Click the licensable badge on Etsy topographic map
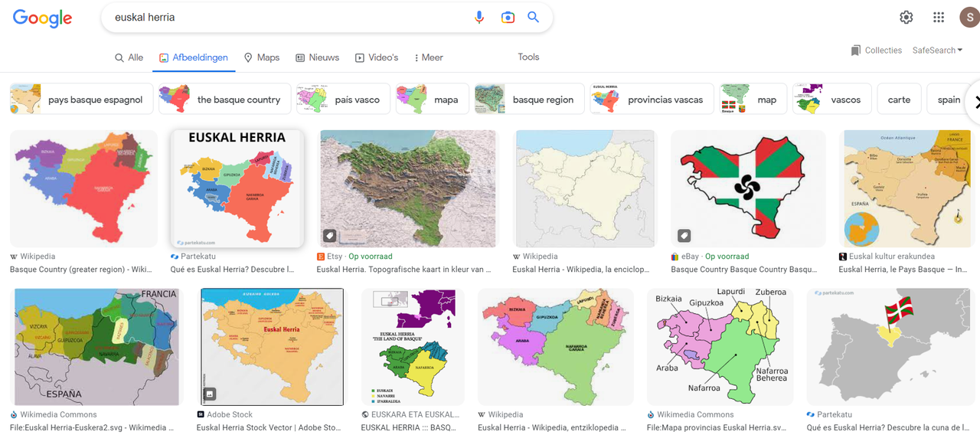Image resolution: width=980 pixels, height=435 pixels. coord(329,235)
